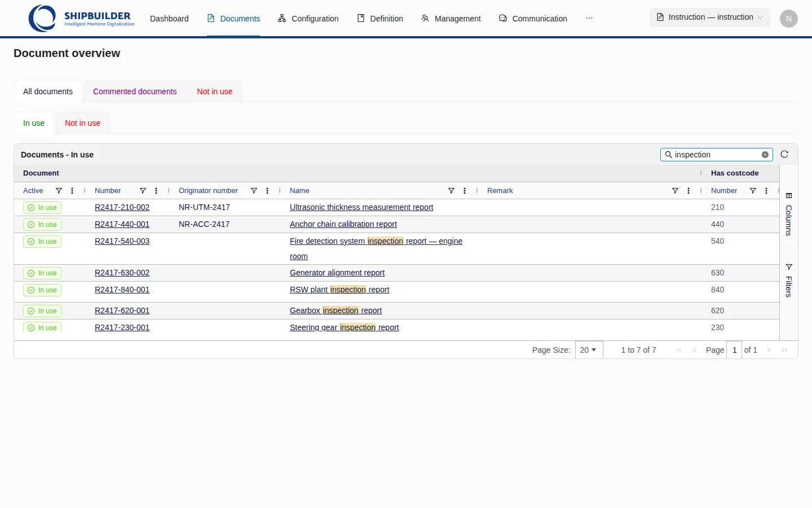Go to the first page
This screenshot has height=508, width=812.
[x=679, y=350]
